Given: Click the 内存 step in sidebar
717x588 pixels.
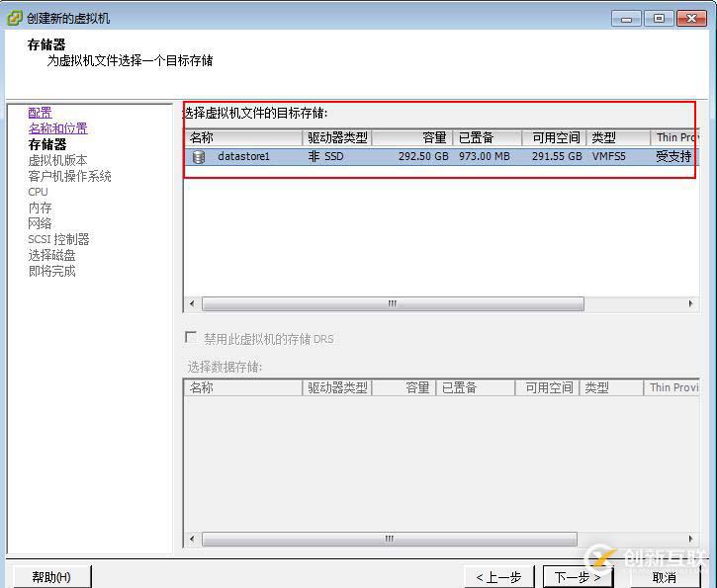Looking at the screenshot, I should click(40, 208).
